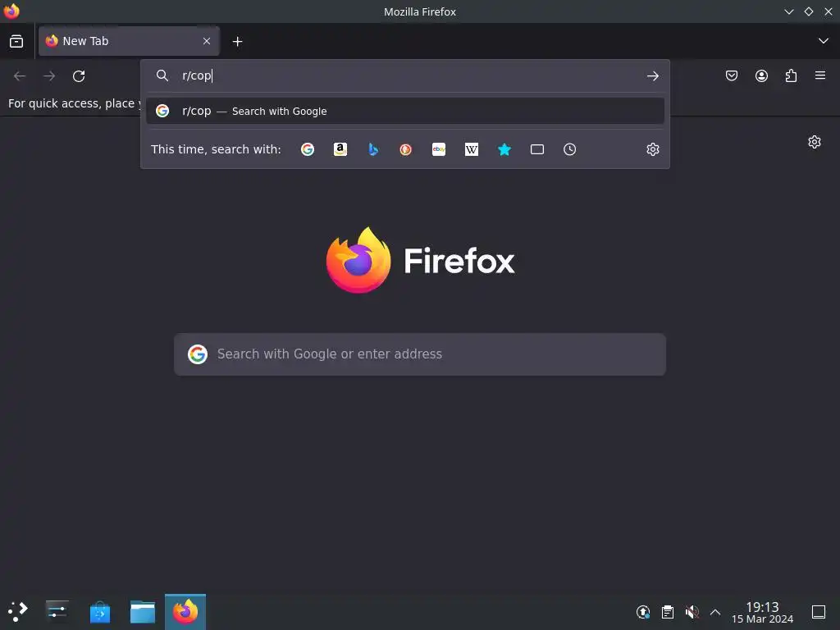Open System Settings from taskbar

coord(57,611)
